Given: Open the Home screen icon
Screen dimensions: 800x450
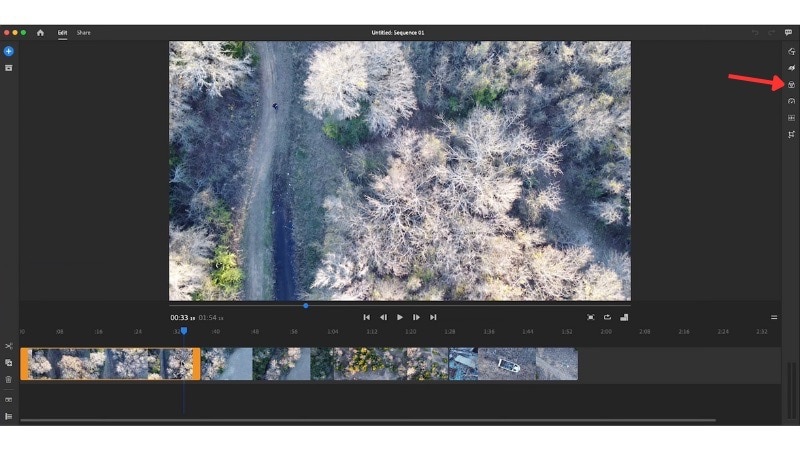Looking at the screenshot, I should [x=40, y=33].
